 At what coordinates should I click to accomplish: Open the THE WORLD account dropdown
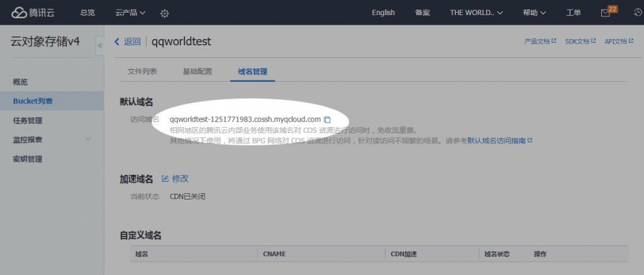[x=480, y=13]
